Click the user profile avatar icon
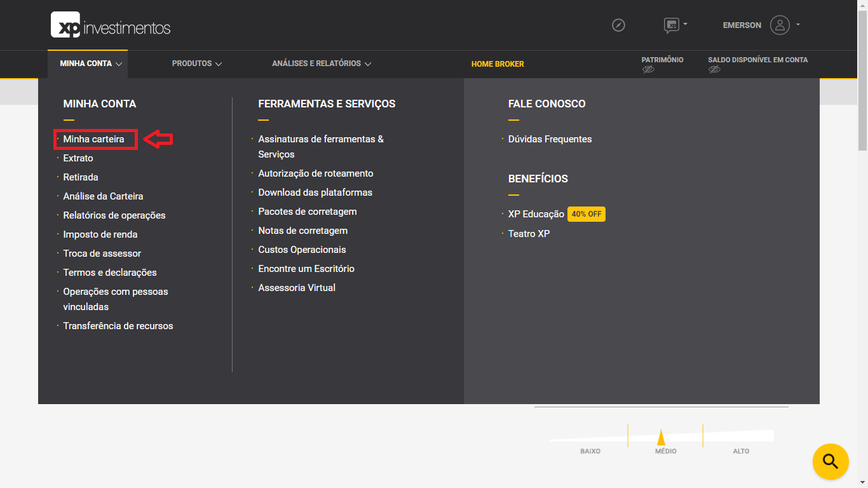The width and height of the screenshot is (868, 488). pos(780,25)
